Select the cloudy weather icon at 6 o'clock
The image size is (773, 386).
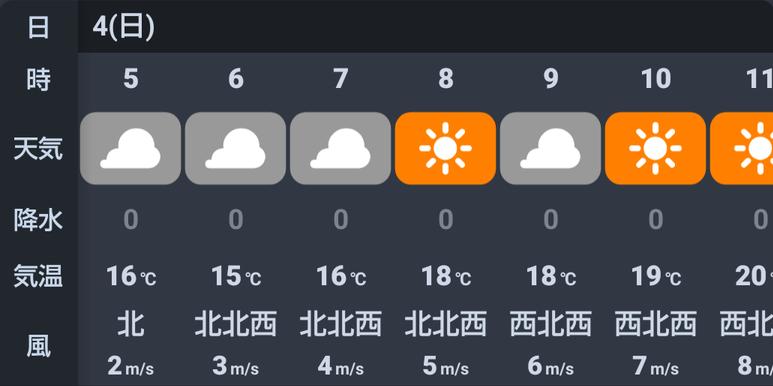pos(236,148)
